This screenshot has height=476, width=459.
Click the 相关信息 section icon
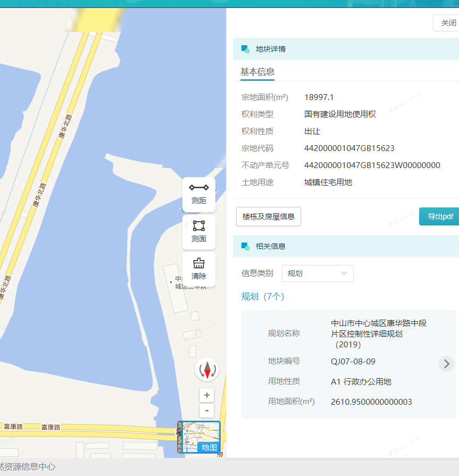(x=245, y=246)
